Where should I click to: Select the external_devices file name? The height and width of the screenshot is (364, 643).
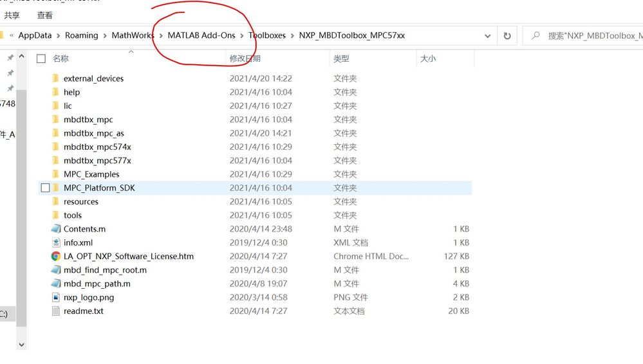pos(93,78)
